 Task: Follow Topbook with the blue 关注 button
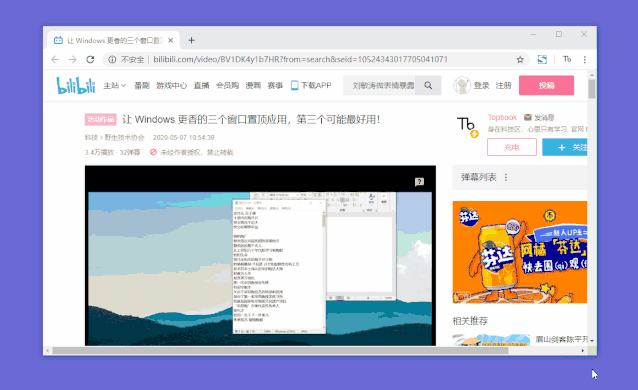pyautogui.click(x=565, y=147)
